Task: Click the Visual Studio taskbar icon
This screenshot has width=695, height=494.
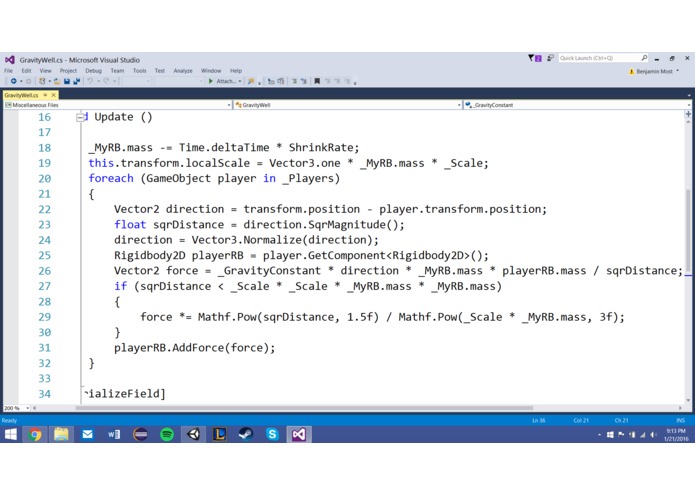Action: tap(299, 435)
